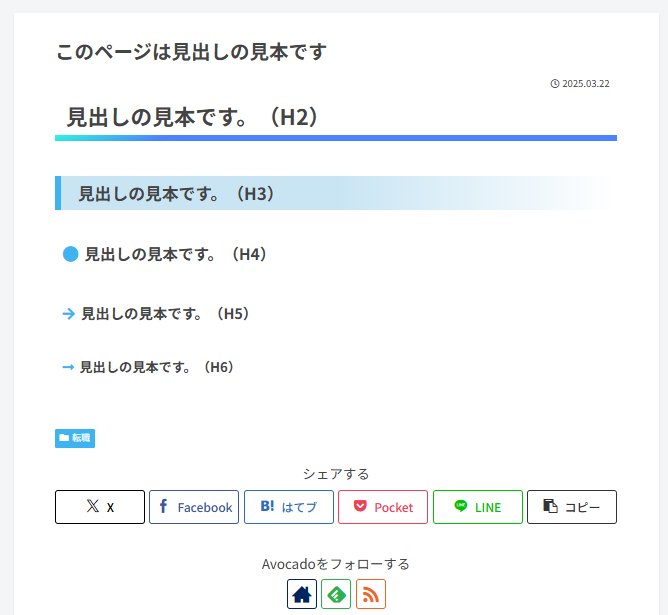Share the page on X
Image resolution: width=668 pixels, height=615 pixels.
point(100,507)
